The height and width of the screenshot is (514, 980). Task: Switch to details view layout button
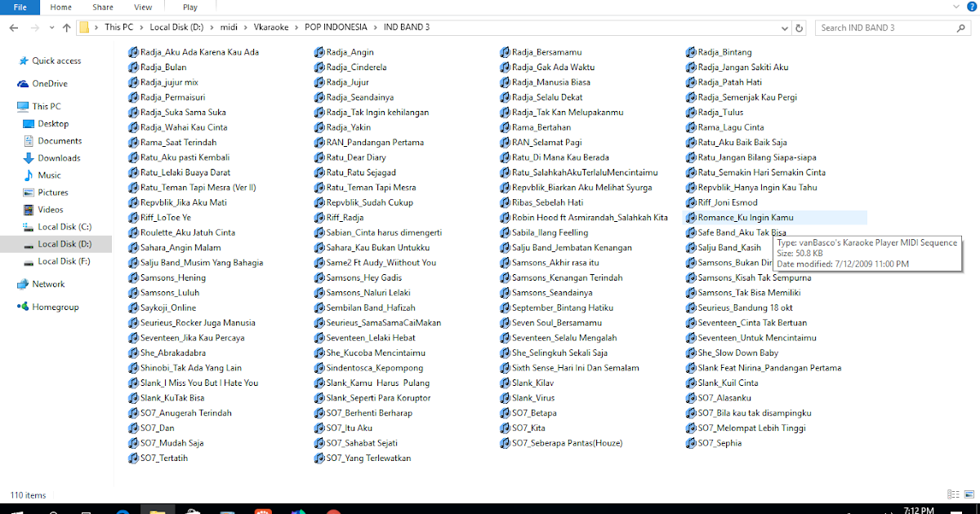pos(954,494)
